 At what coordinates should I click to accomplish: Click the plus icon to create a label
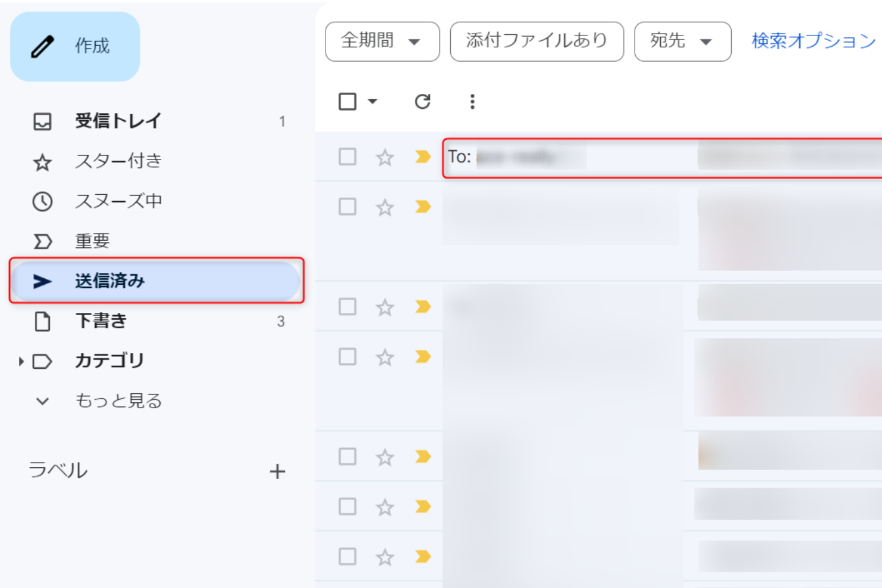click(278, 471)
